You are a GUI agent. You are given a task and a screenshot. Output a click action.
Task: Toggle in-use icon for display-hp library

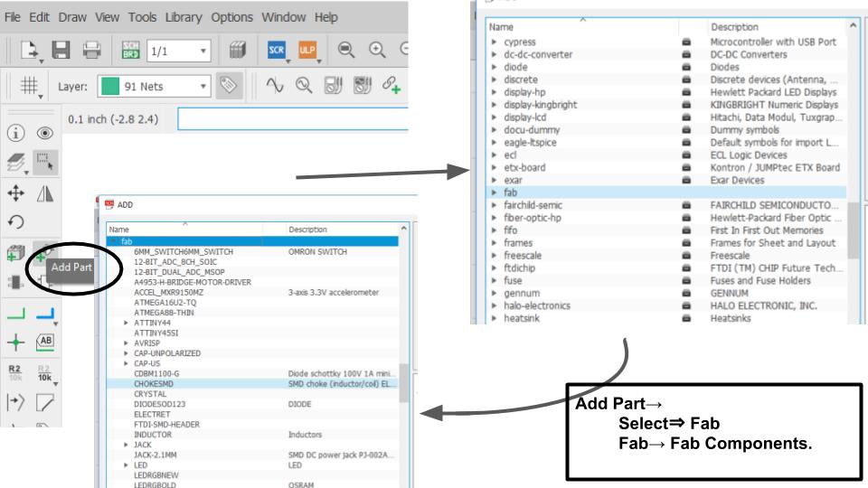[686, 92]
